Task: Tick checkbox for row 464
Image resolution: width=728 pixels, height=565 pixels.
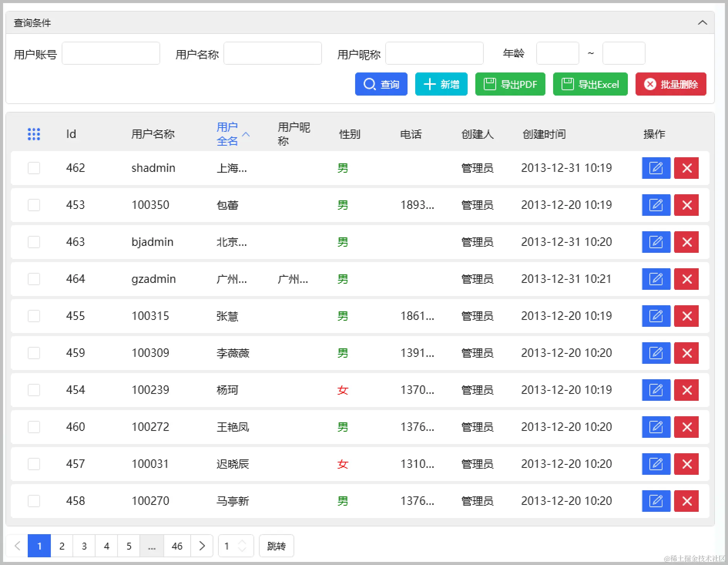Action: pyautogui.click(x=34, y=279)
